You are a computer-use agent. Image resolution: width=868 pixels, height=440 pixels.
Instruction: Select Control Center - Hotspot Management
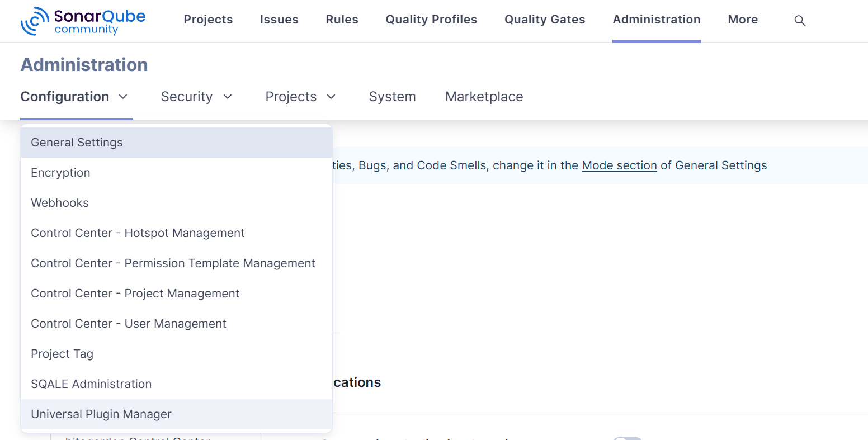point(138,233)
